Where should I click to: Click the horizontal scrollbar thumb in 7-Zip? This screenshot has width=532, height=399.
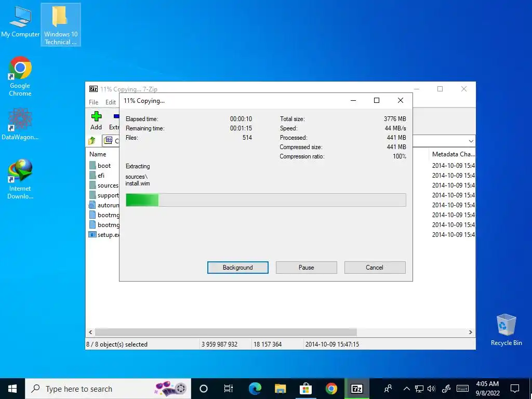[x=226, y=332]
